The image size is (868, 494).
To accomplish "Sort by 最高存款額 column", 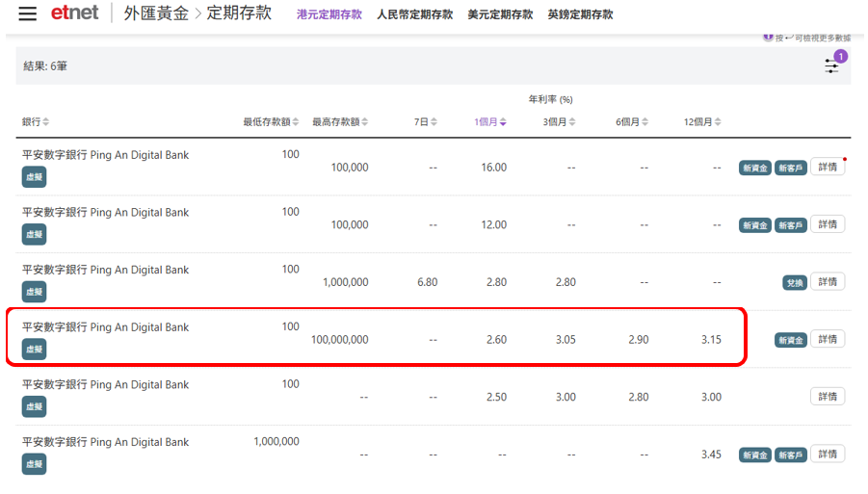I will coord(340,121).
